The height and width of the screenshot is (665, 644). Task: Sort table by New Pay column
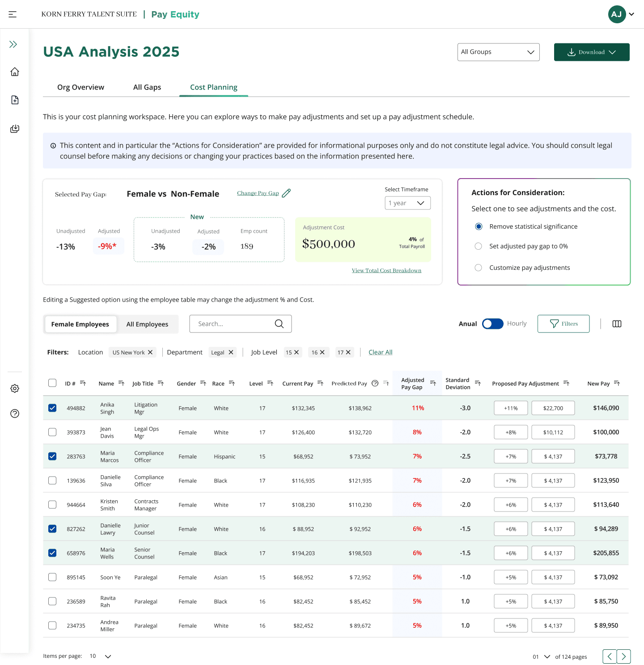point(617,383)
